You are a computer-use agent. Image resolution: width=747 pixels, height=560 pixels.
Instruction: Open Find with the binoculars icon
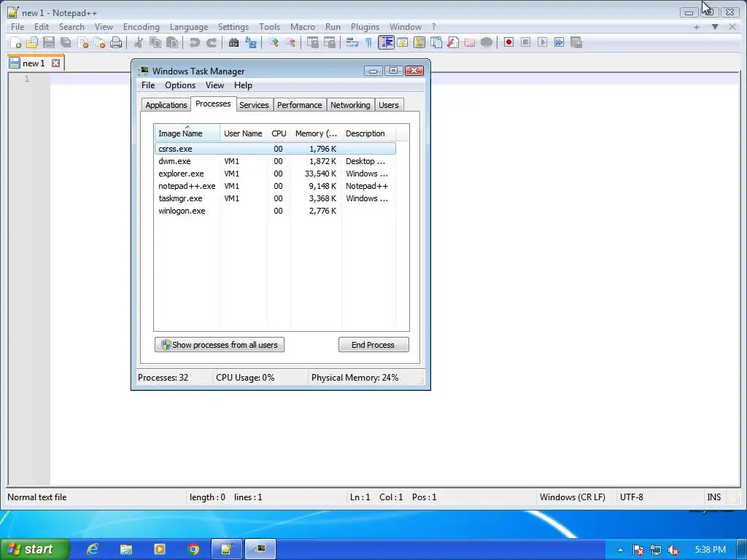(233, 43)
